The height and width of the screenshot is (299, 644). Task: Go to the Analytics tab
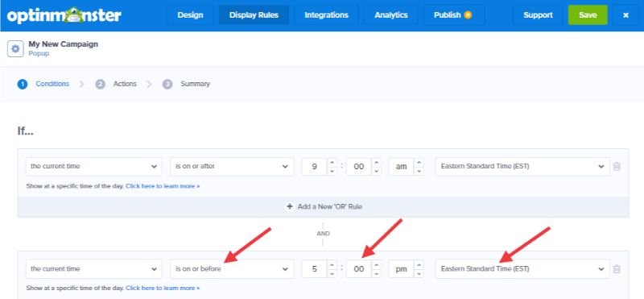coord(391,15)
